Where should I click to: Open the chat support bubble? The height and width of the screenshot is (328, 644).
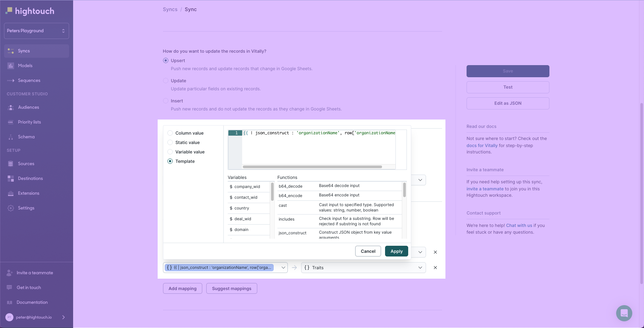624,313
